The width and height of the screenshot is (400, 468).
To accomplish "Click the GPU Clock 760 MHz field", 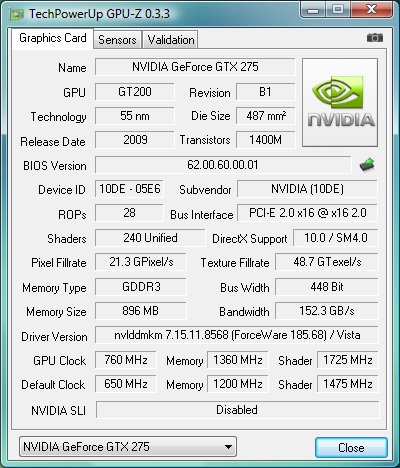I will click(x=126, y=360).
